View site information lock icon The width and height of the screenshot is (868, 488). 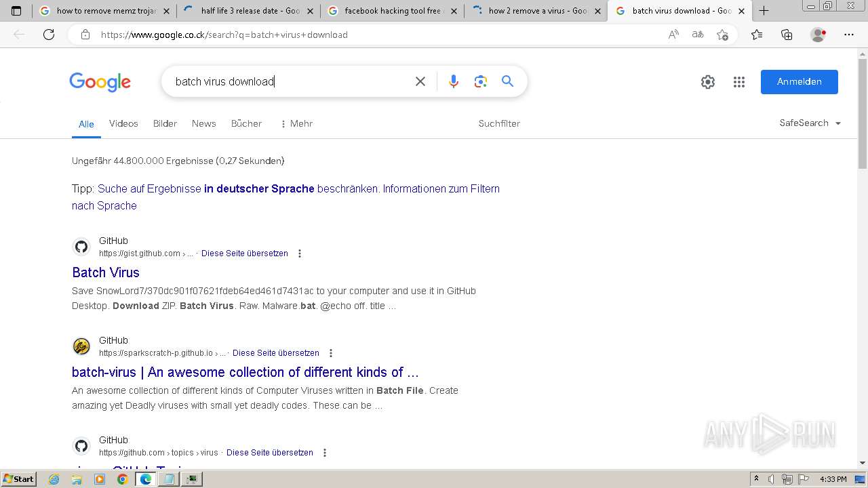(x=85, y=35)
